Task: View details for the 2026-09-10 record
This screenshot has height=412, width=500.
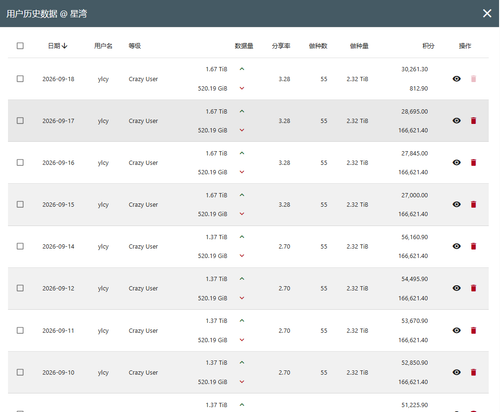Action: 457,372
